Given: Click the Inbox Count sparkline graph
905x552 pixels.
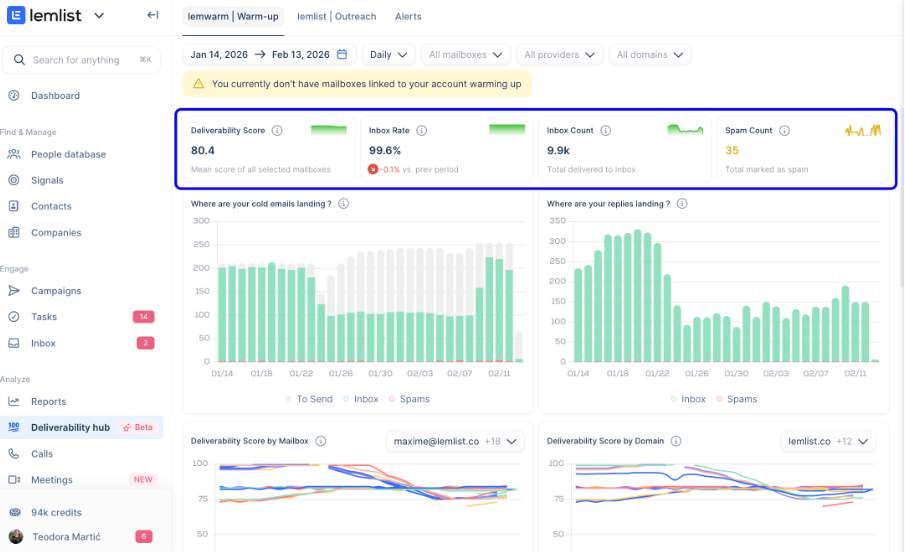Looking at the screenshot, I should (x=685, y=130).
